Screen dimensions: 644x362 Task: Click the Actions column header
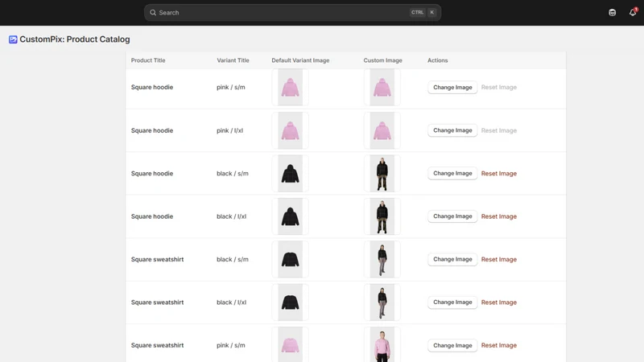(437, 60)
